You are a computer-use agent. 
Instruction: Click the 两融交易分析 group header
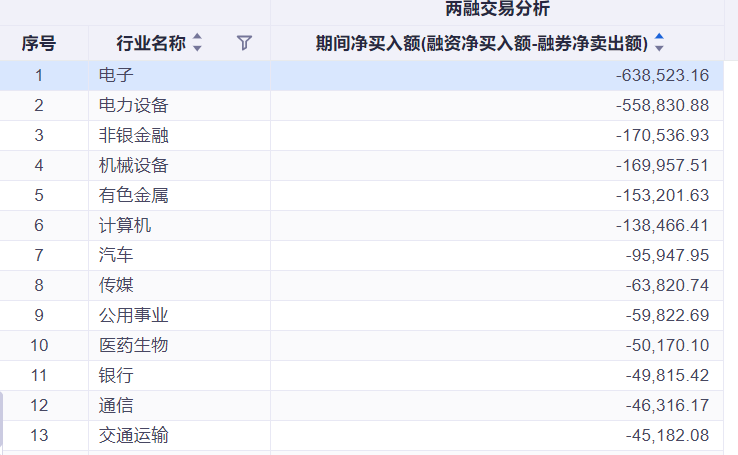point(497,8)
